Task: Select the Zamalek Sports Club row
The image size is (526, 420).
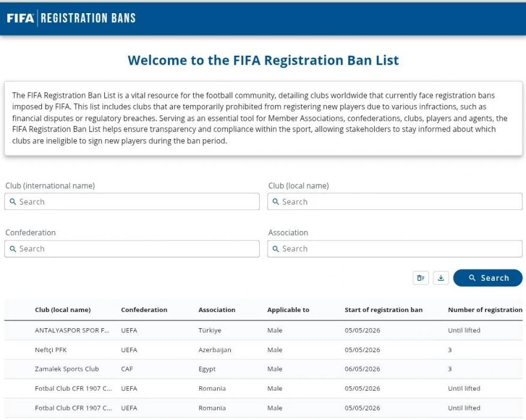Action: [263, 369]
